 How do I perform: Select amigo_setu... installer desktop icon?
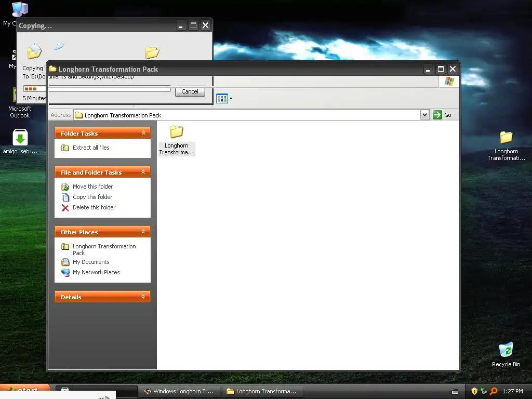click(20, 142)
